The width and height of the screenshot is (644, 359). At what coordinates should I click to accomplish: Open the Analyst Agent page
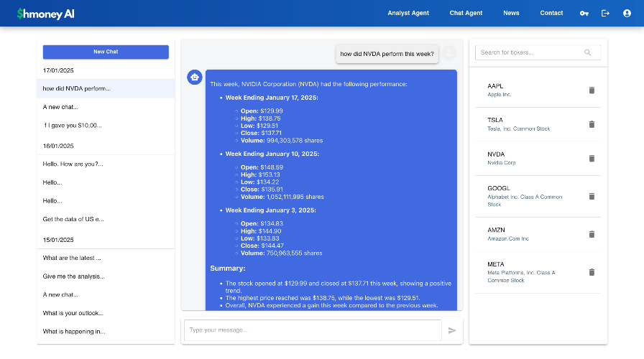(408, 13)
